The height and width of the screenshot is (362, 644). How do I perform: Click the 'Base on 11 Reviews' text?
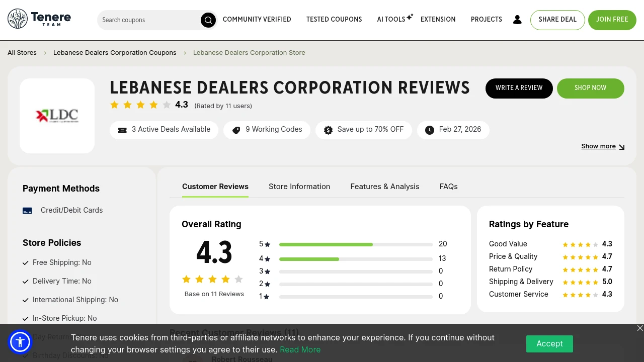click(214, 294)
